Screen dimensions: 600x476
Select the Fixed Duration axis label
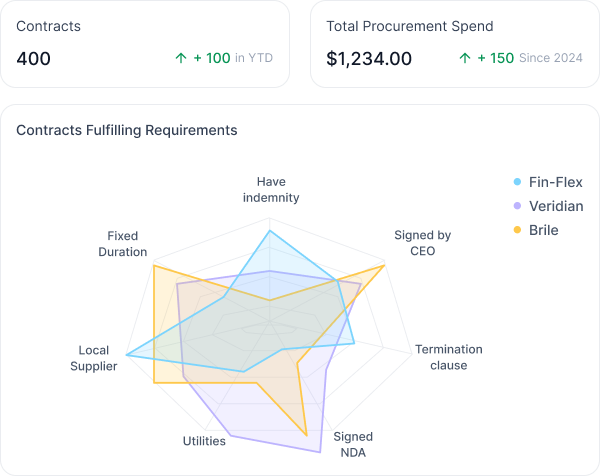[x=123, y=244]
